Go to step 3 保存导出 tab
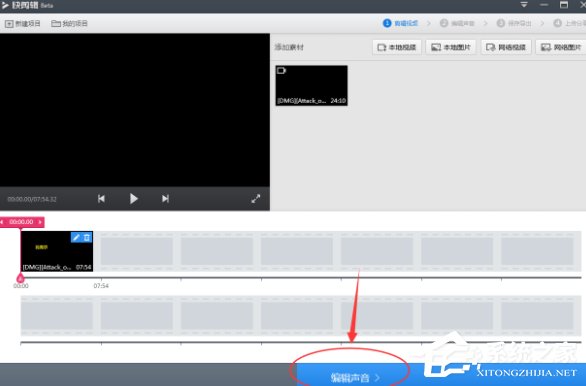 tap(514, 23)
